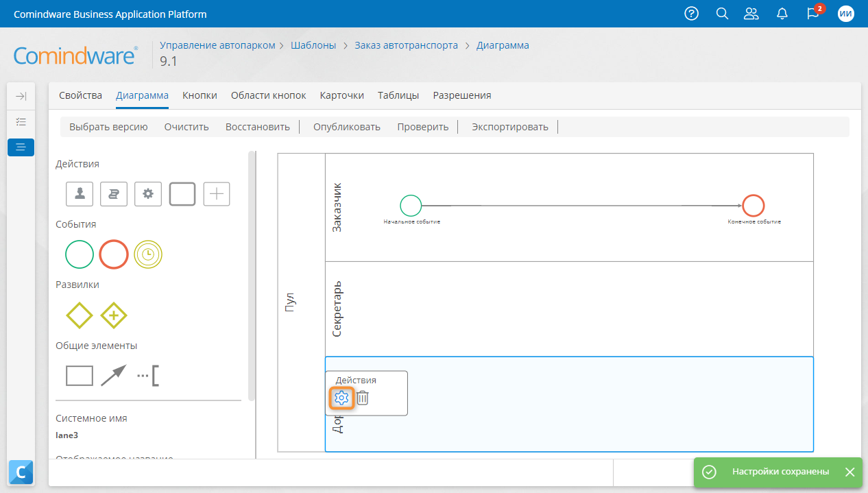Select the Секретарь lane label

337,309
